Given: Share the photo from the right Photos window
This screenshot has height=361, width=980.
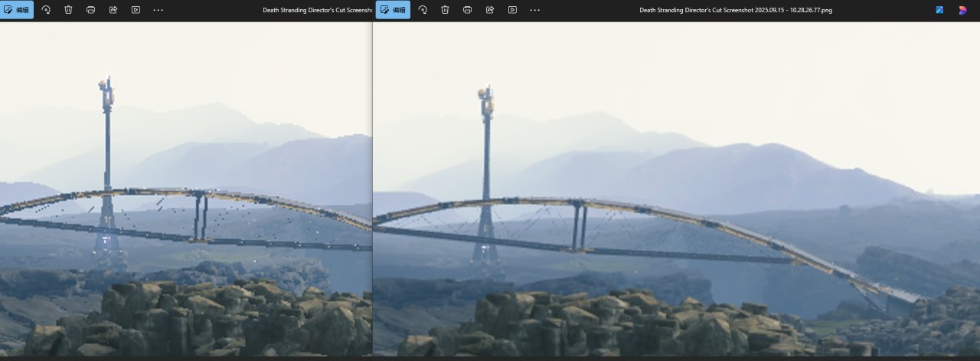Looking at the screenshot, I should pos(490,10).
